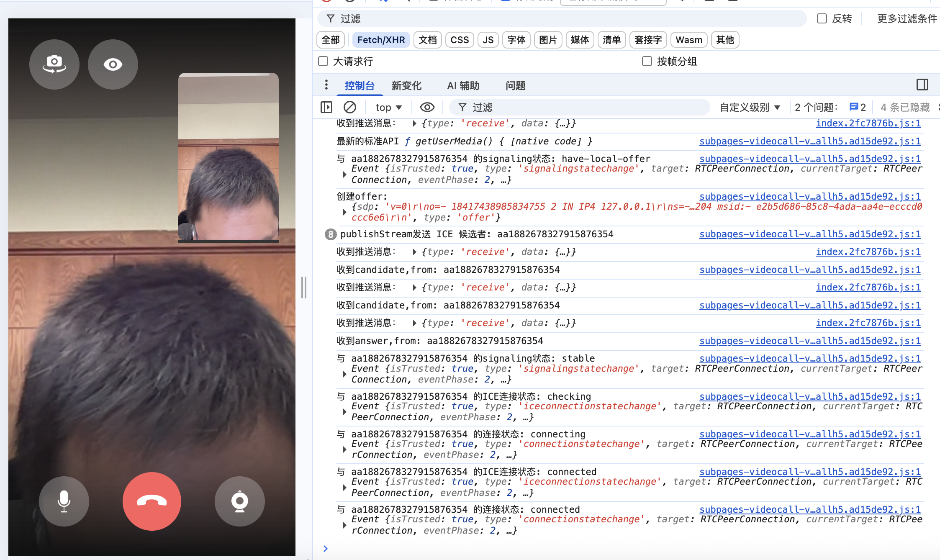
Task: Click the small self-view video thumbnail
Action: pos(229,157)
